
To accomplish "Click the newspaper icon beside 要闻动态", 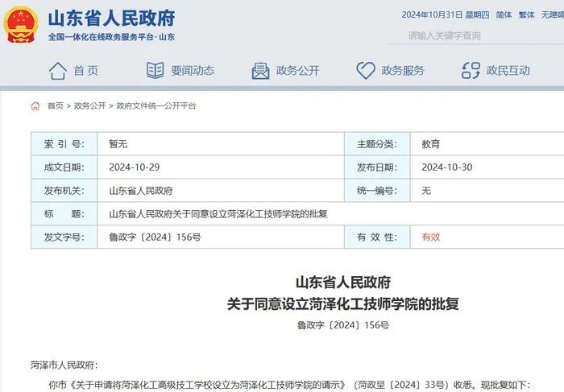I will [155, 71].
